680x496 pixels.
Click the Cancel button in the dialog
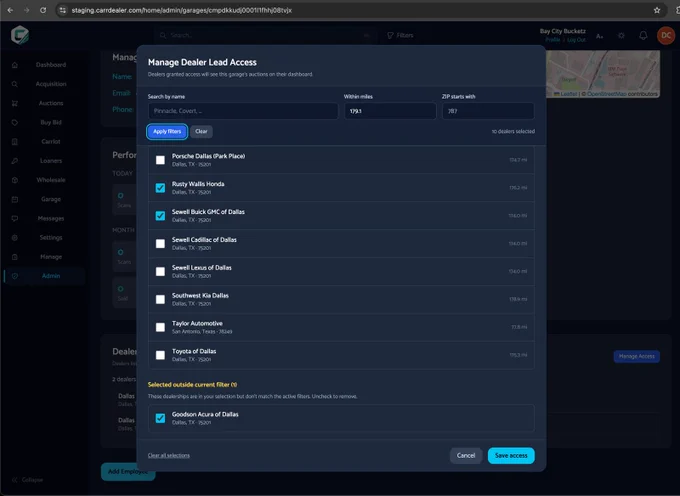point(466,455)
